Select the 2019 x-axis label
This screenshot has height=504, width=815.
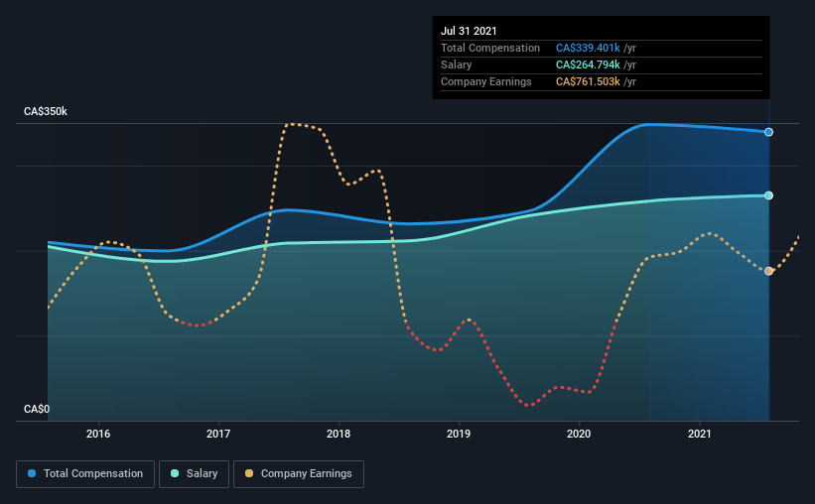click(459, 434)
